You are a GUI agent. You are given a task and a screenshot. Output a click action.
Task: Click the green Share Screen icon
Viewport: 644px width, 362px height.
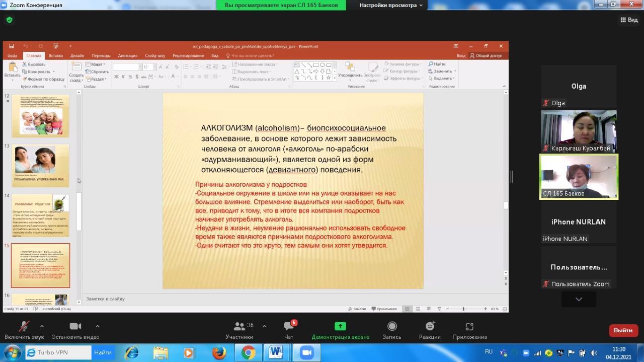(x=340, y=326)
